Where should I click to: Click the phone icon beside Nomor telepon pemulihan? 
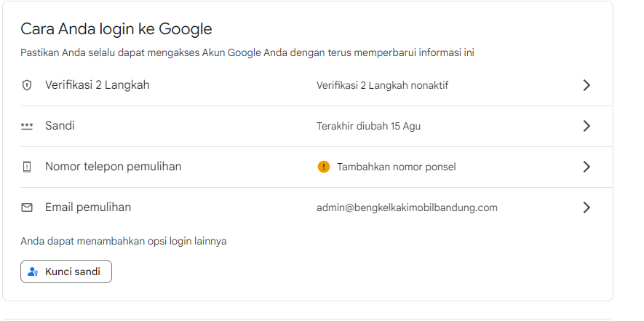click(27, 167)
